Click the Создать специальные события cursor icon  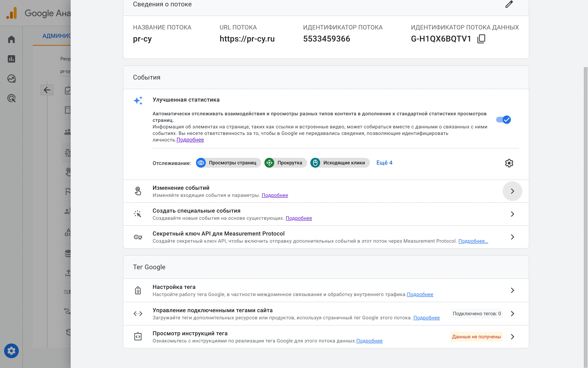138,214
